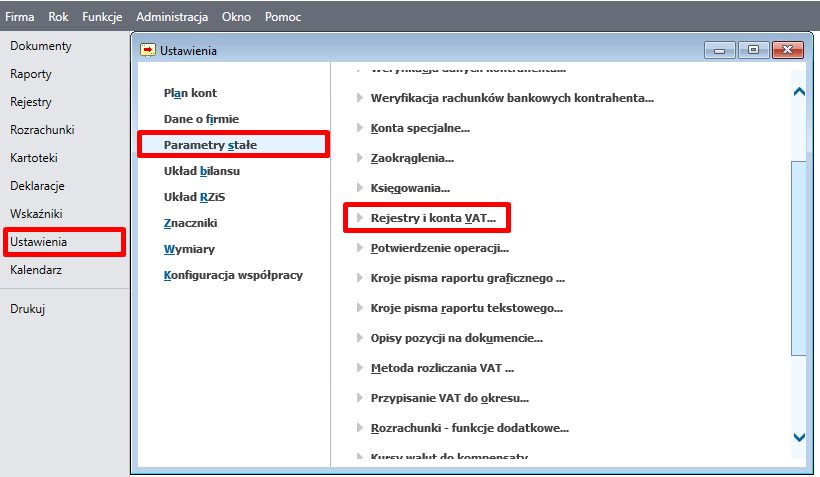This screenshot has height=477, width=820.
Task: Select Układ bilansu category
Action: tap(202, 171)
